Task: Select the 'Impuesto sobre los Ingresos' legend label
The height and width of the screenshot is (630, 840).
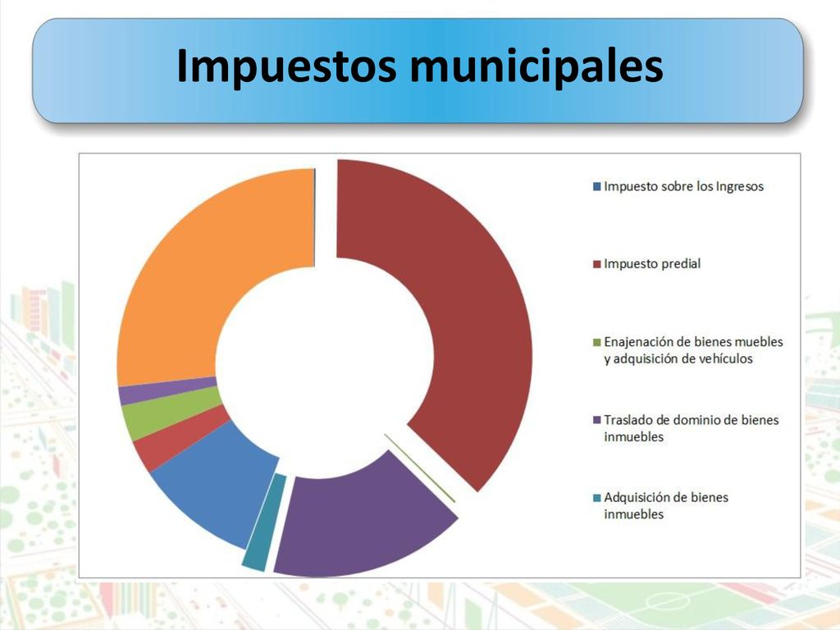Action: pyautogui.click(x=683, y=186)
